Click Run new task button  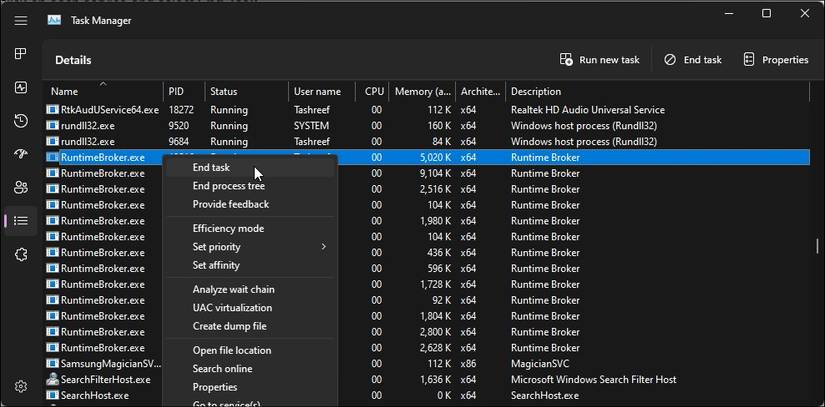599,60
